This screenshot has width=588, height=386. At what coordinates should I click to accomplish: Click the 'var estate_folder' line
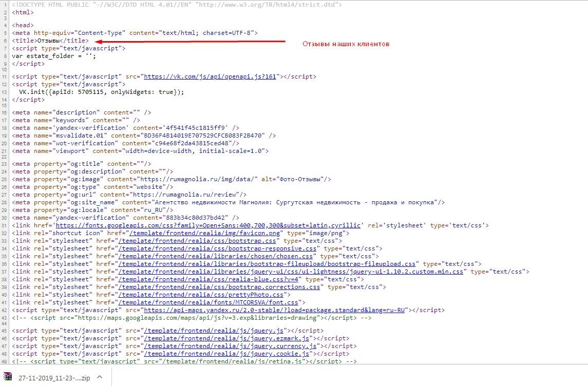pyautogui.click(x=54, y=56)
